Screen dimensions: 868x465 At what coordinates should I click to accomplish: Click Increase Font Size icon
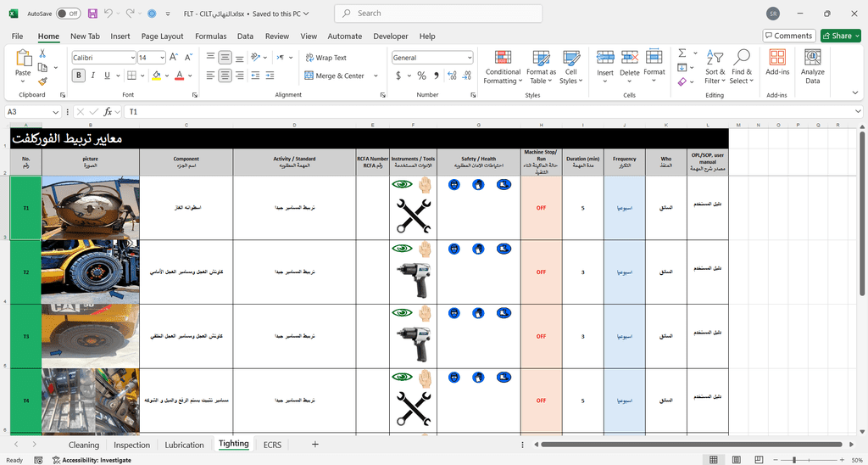point(174,58)
